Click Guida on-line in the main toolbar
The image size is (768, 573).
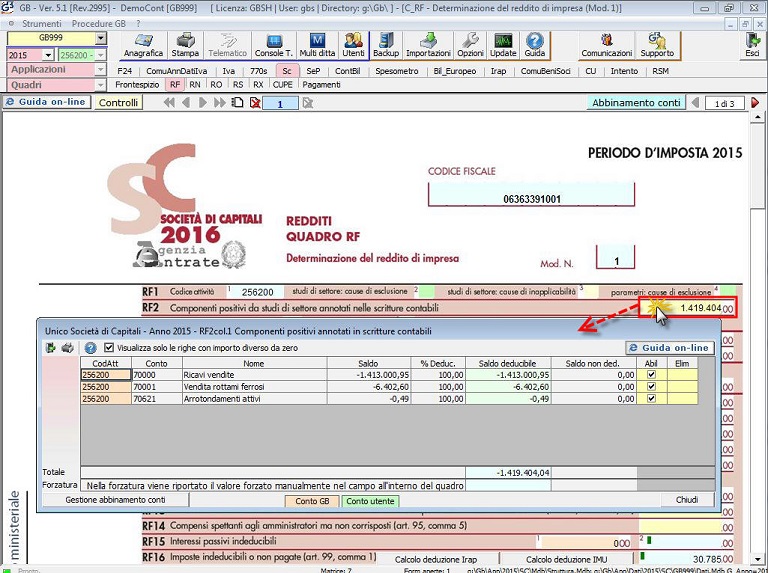point(47,102)
